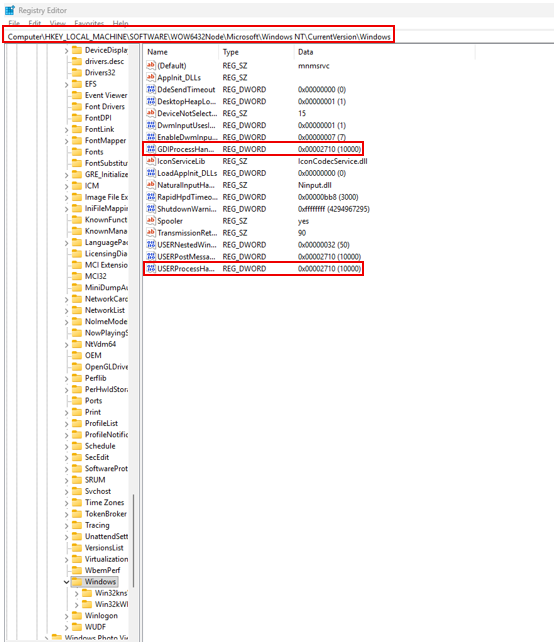Select the Ports key

pos(93,401)
